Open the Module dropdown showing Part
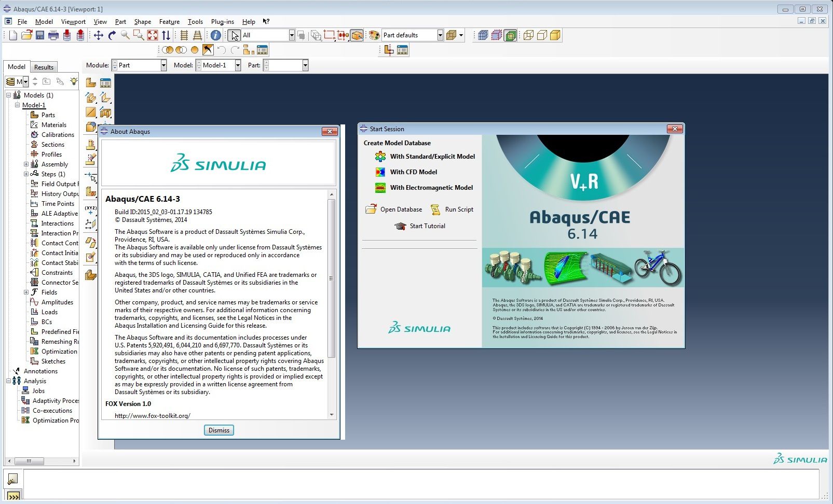Viewport: 833px width, 504px height. point(139,65)
